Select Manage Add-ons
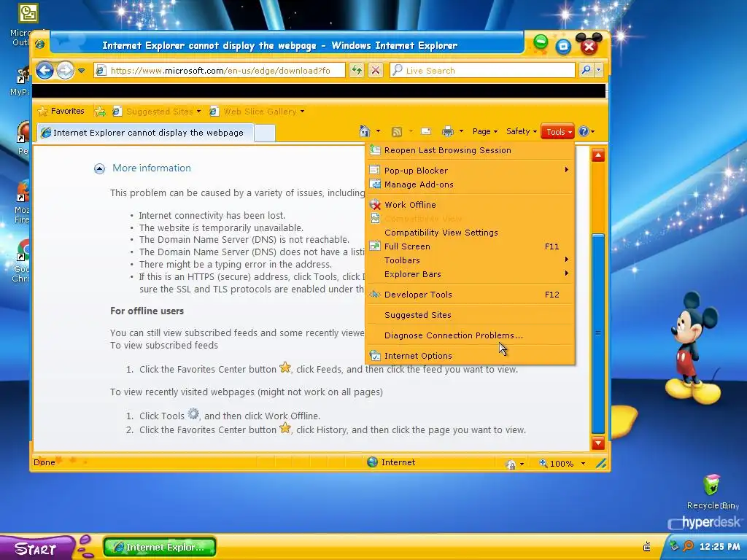 471,184
